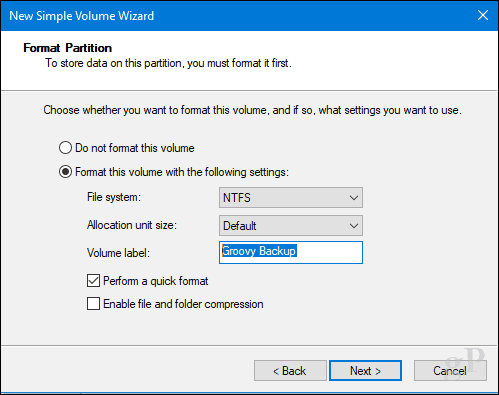Image resolution: width=499 pixels, height=395 pixels.
Task: Click the Next button to continue
Action: 365,370
